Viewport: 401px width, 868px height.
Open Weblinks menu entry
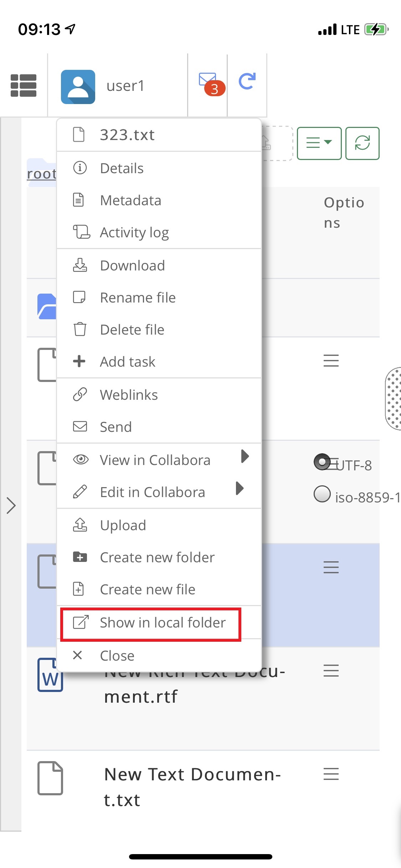pyautogui.click(x=159, y=395)
